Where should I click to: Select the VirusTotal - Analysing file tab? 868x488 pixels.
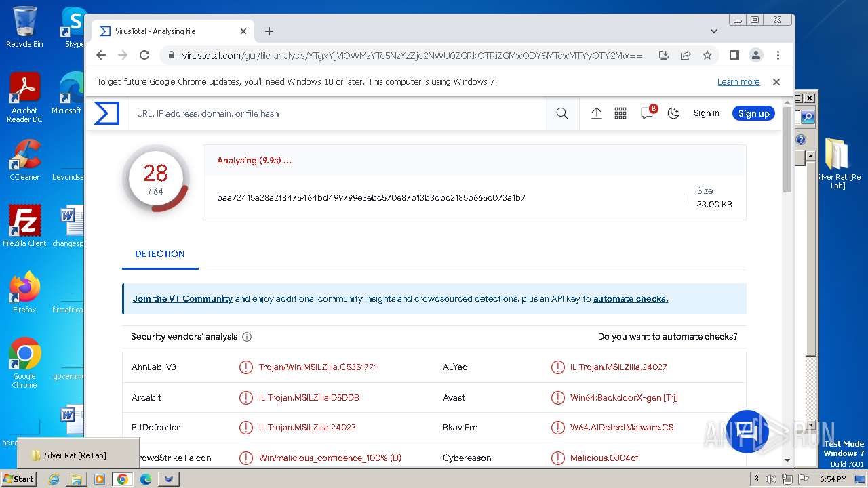173,31
